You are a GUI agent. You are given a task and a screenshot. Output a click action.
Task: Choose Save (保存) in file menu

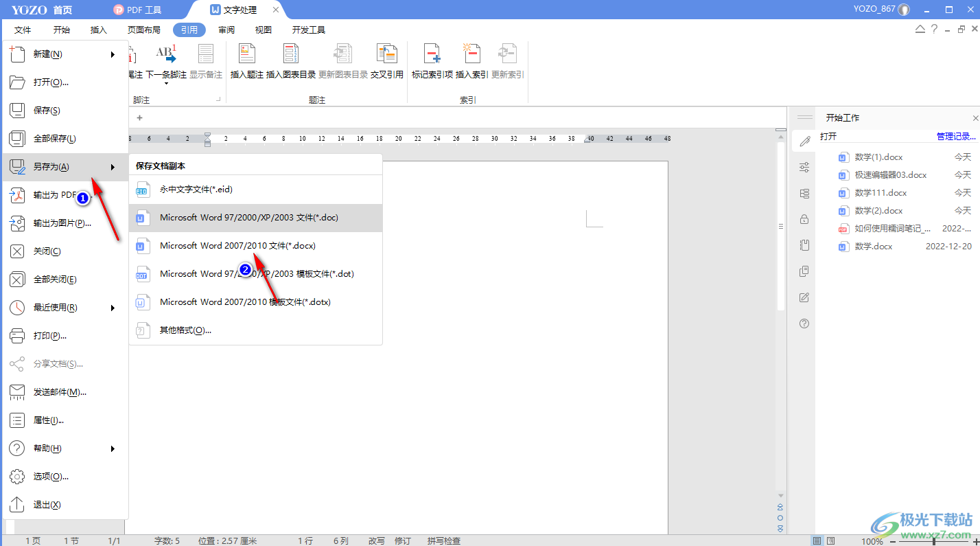[65, 111]
